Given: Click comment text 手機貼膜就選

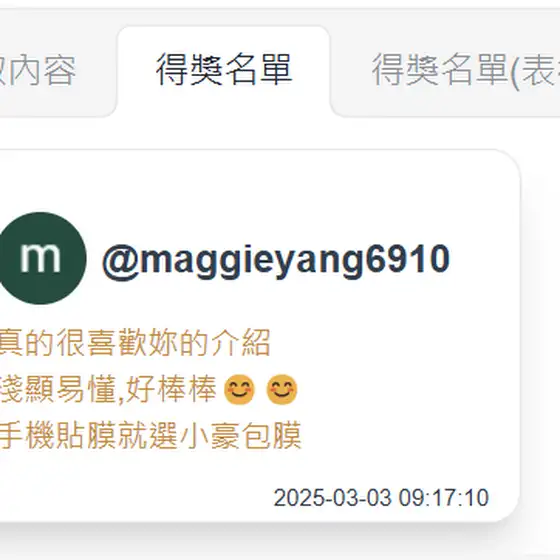Looking at the screenshot, I should coord(89,436).
